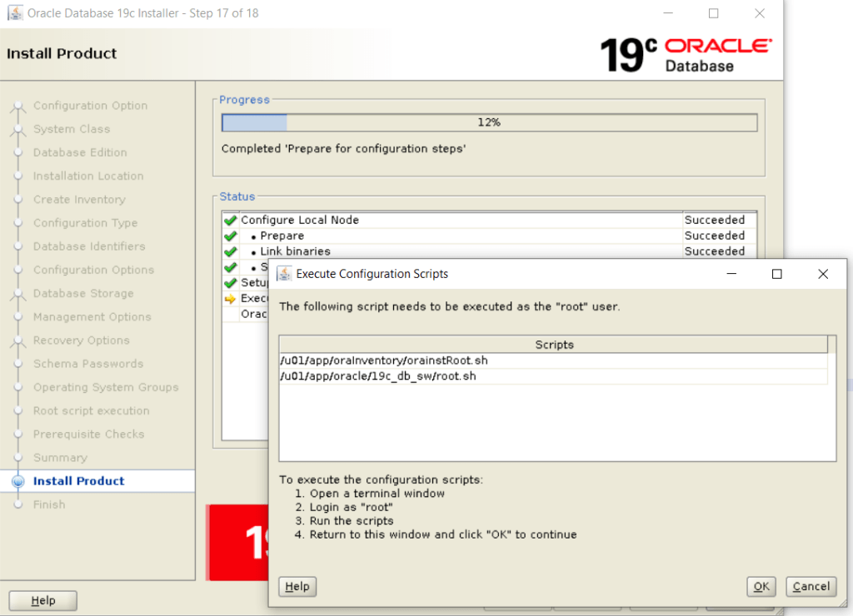Click the installer's bottom-left Help button

point(43,600)
